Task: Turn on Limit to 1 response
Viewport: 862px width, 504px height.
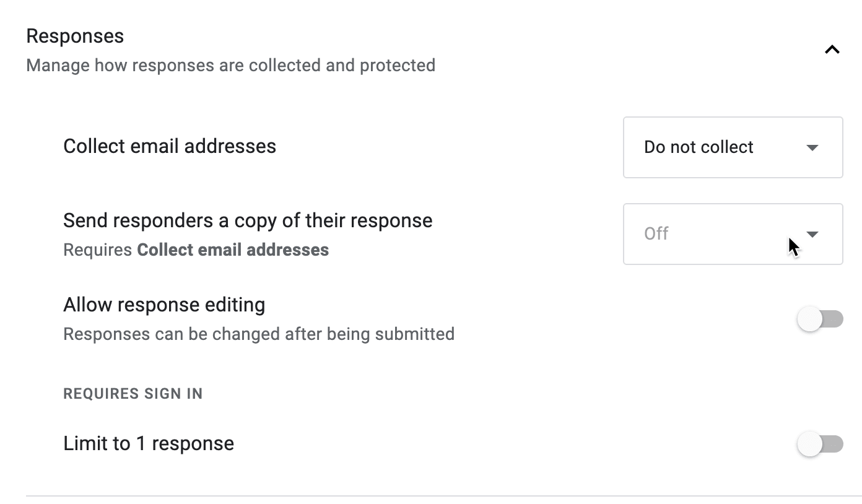Action: point(821,443)
